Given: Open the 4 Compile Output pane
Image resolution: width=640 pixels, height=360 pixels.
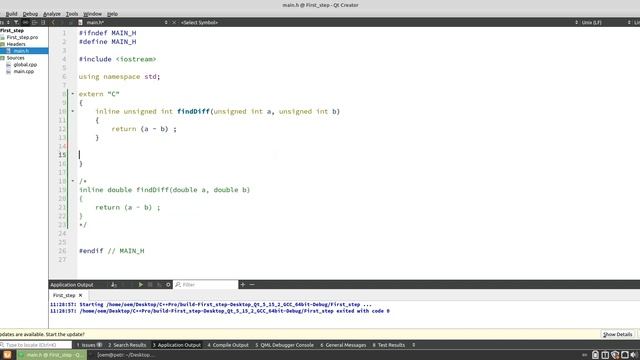Looking at the screenshot, I should click(228, 345).
